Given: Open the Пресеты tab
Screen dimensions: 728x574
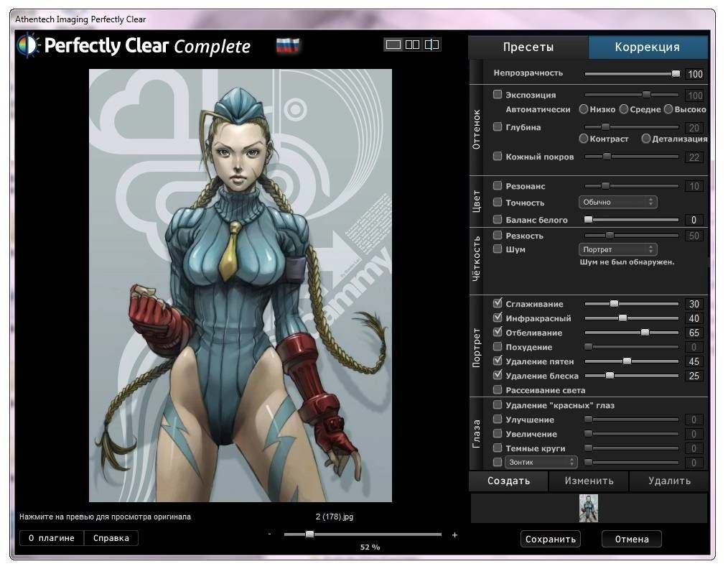Looking at the screenshot, I should pyautogui.click(x=528, y=47).
